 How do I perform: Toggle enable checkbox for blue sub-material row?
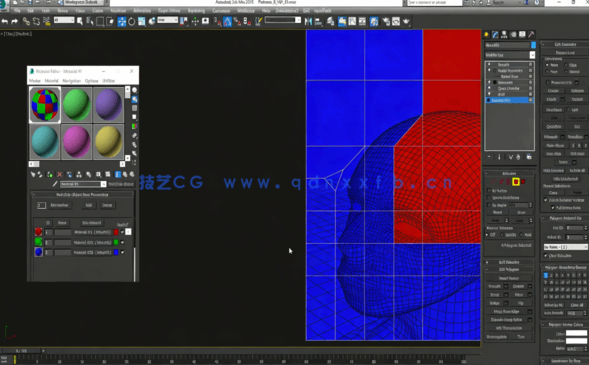[122, 252]
